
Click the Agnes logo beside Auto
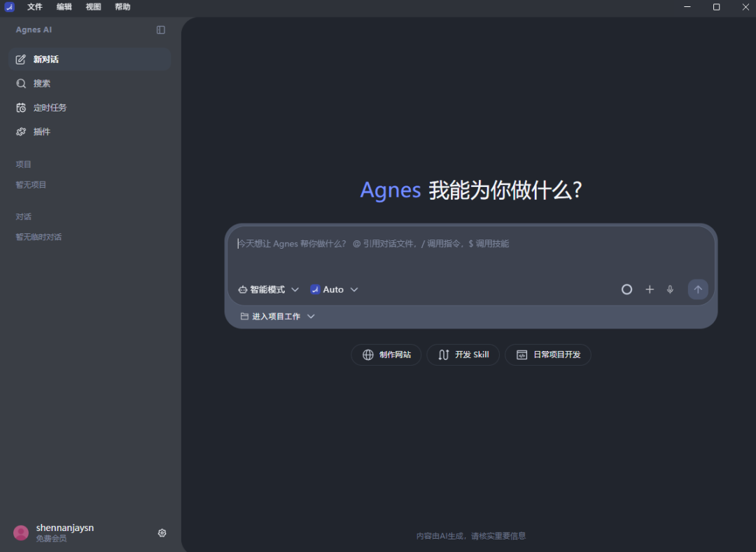point(315,289)
